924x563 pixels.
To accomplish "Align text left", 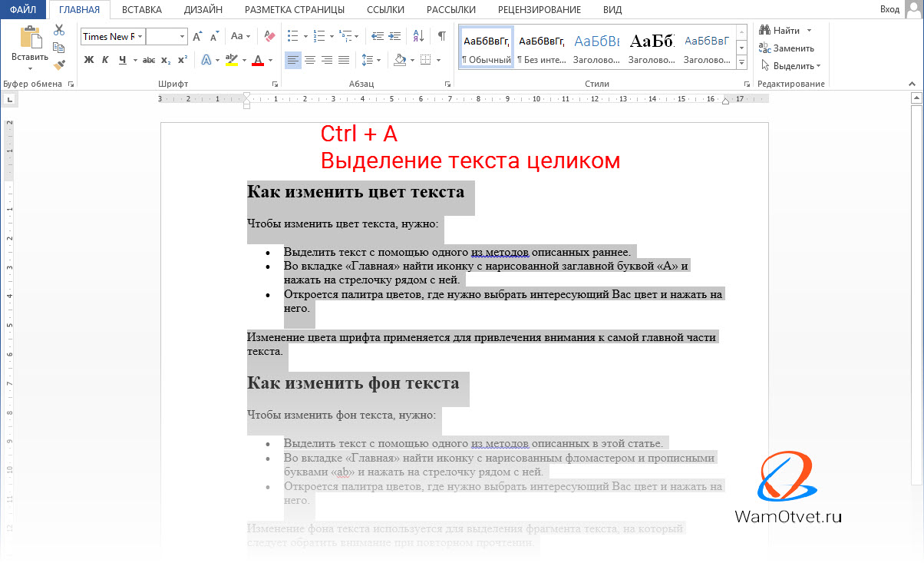I will (293, 60).
